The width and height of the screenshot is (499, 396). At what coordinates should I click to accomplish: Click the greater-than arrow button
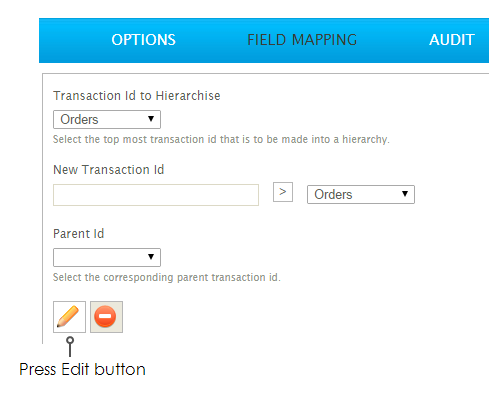pyautogui.click(x=283, y=192)
